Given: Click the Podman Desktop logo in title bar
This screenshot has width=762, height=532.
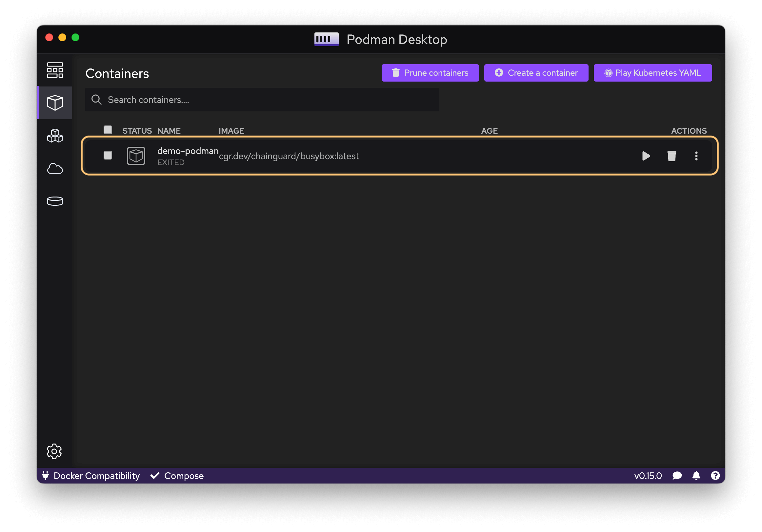Looking at the screenshot, I should pos(326,39).
